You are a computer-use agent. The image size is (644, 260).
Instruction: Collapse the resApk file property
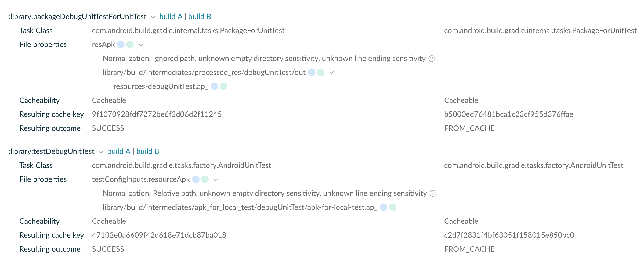pyautogui.click(x=141, y=45)
